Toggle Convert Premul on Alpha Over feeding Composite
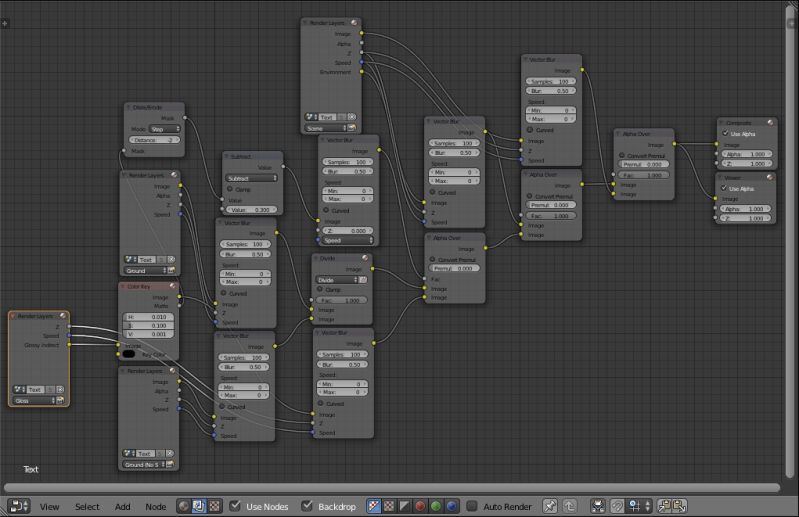The height and width of the screenshot is (517, 799). click(622, 155)
